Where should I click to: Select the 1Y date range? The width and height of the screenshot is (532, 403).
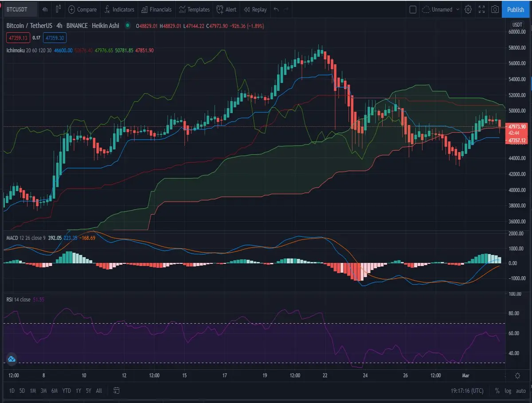tap(78, 391)
